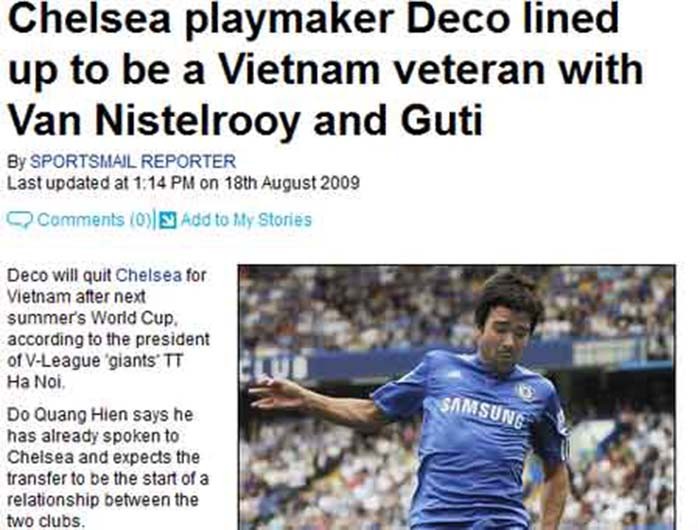This screenshot has height=530, width=700.
Task: Click the Add to My Stories icon
Action: (168, 220)
